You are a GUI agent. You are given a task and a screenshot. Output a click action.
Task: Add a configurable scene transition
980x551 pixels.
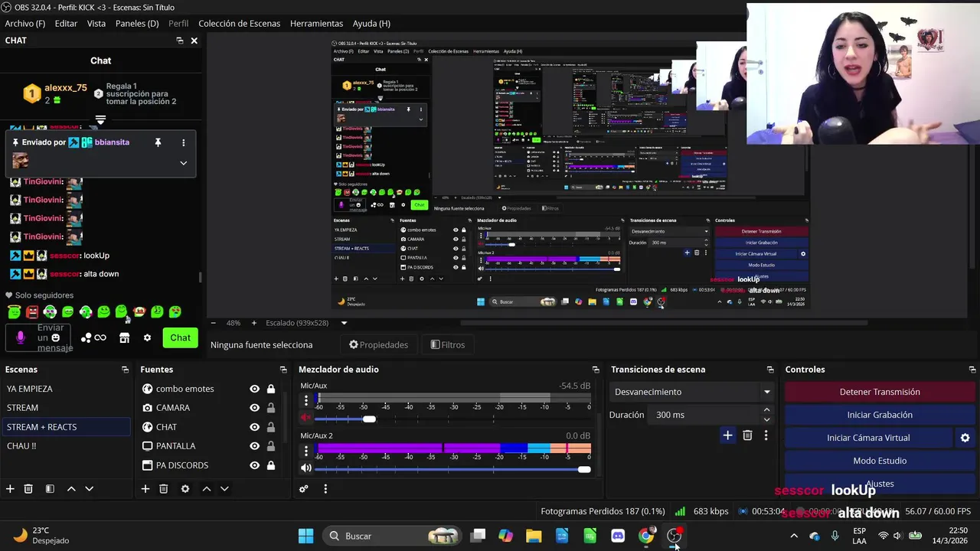727,435
